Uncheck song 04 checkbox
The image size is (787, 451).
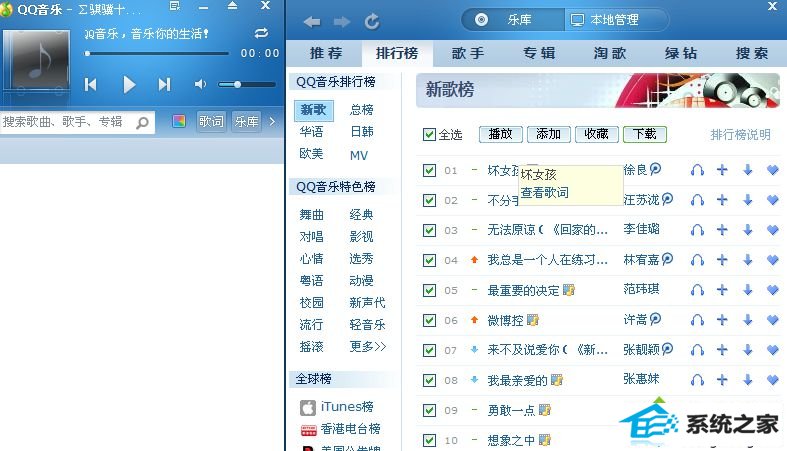click(429, 260)
